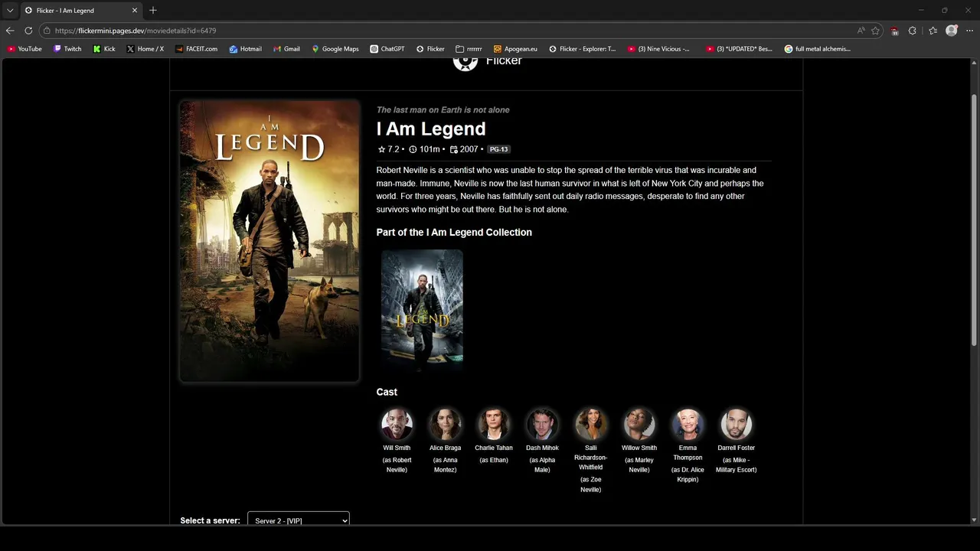Click 'Part of the I Am Legend Collection' heading
Screen dimensions: 980x551
pos(454,232)
